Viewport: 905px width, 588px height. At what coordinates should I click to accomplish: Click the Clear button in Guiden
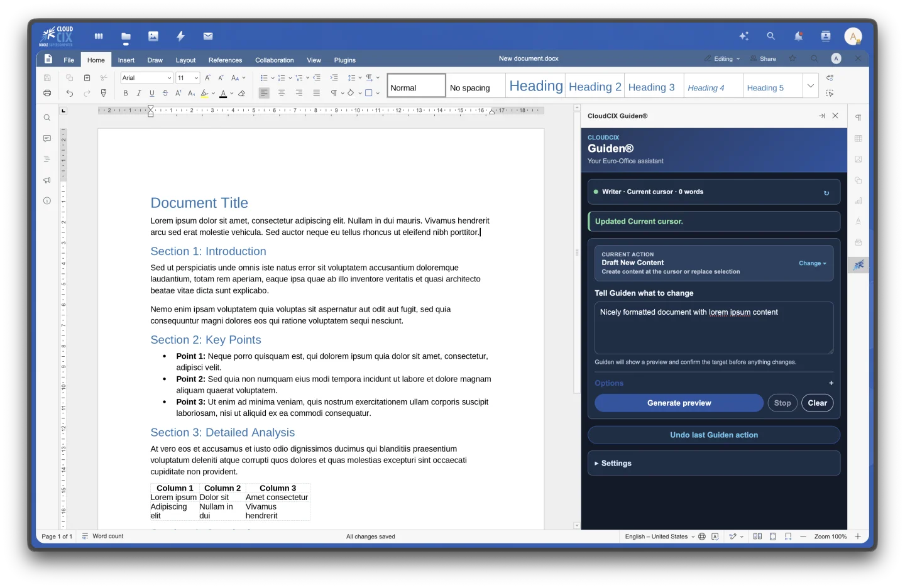click(x=817, y=403)
